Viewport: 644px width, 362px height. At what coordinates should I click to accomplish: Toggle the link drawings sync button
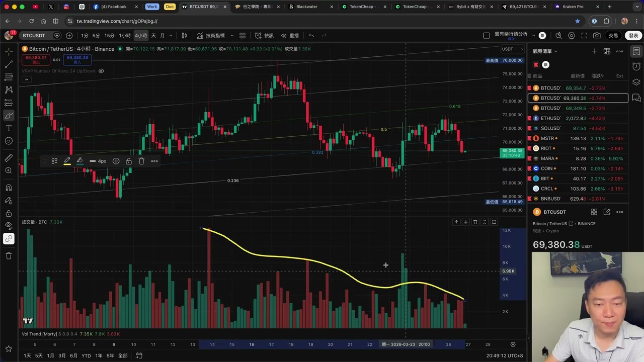click(9, 239)
